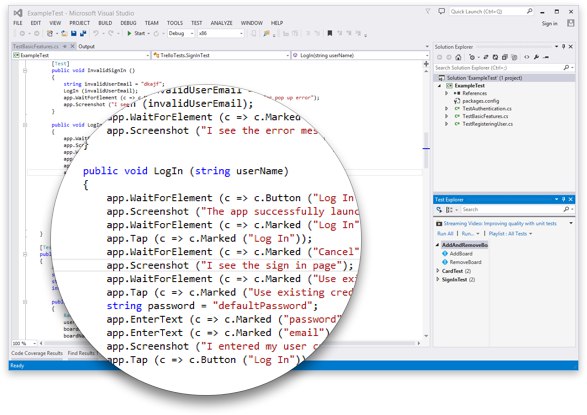Switch to the Output tab
The height and width of the screenshot is (415, 587).
pyautogui.click(x=86, y=46)
